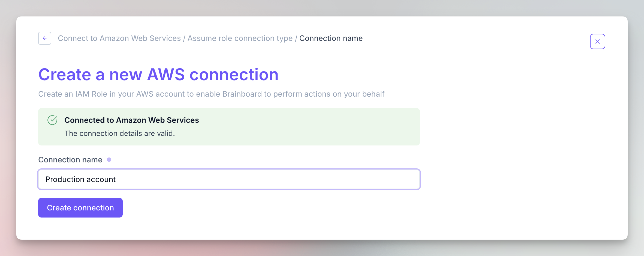Image resolution: width=644 pixels, height=256 pixels.
Task: Select the "Connection name" breadcrumb item
Action: click(x=331, y=38)
